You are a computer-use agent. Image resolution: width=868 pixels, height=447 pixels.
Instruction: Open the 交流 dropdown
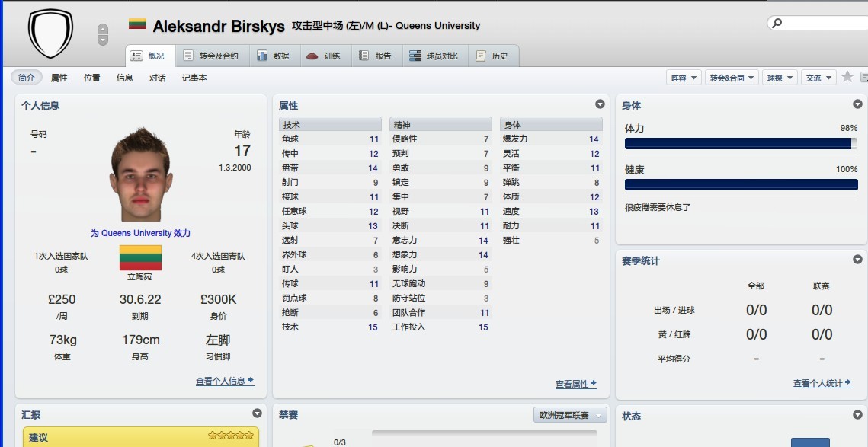[818, 78]
